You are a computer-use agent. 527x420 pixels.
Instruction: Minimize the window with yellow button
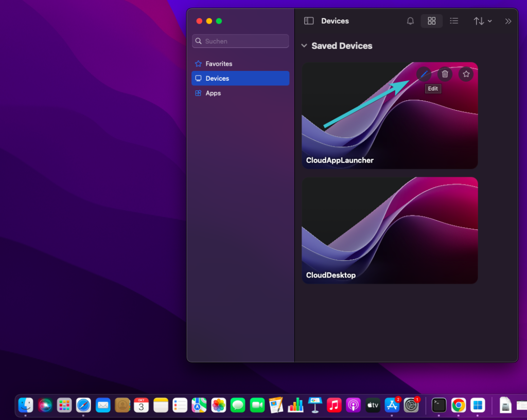click(x=209, y=21)
